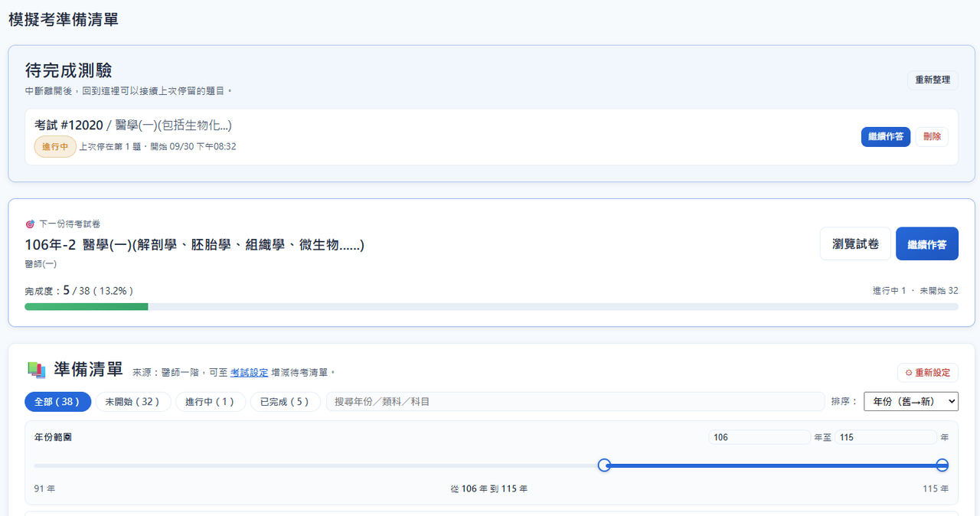
Task: Open 瀏覽試卷 for the next exam
Action: [855, 244]
